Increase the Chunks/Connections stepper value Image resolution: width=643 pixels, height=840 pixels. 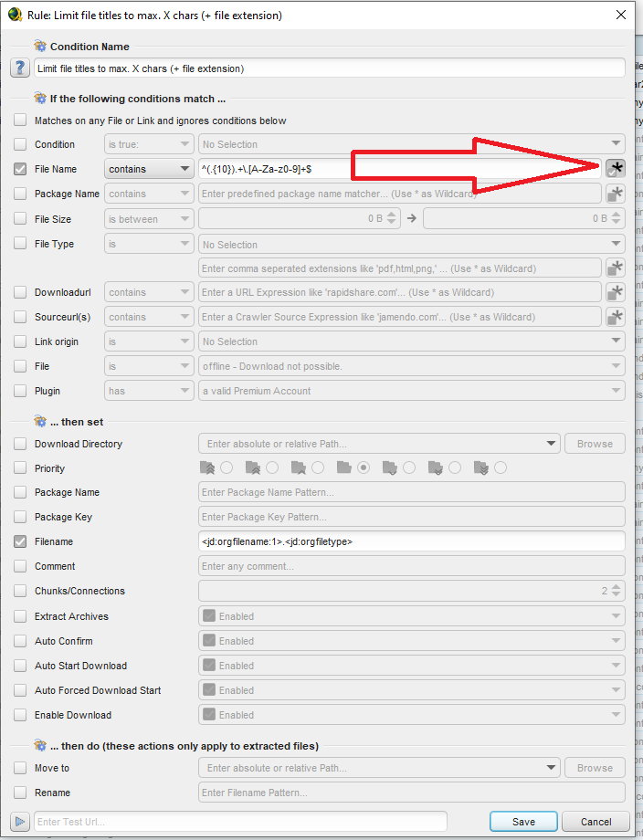(617, 587)
